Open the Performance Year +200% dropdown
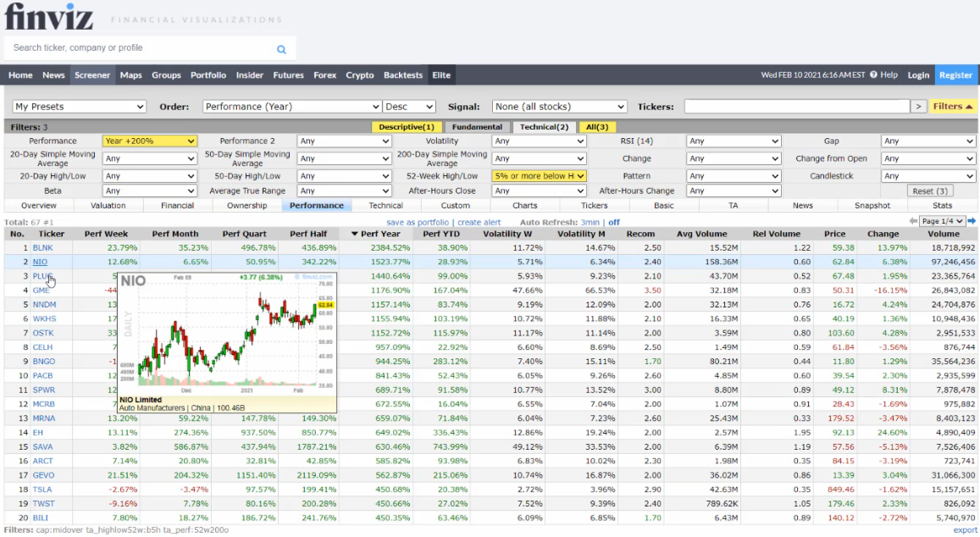The height and width of the screenshot is (537, 980). [x=150, y=141]
